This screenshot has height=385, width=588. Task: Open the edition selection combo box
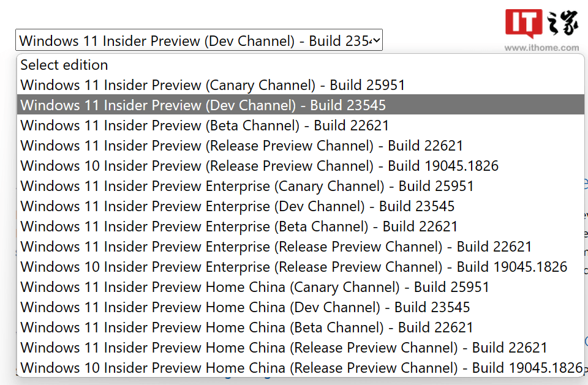click(x=198, y=40)
